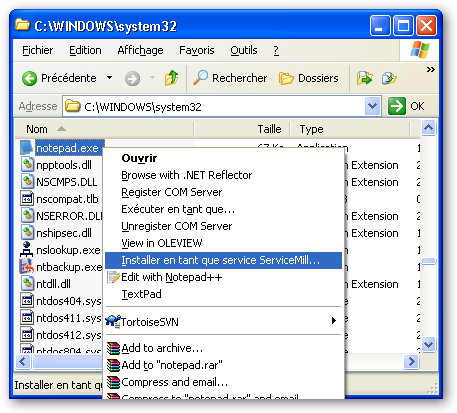Choose TextPad in the context menu

(223, 294)
